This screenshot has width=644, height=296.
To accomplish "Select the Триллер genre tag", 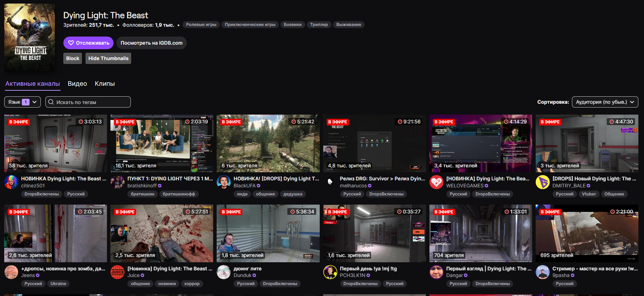I will pyautogui.click(x=319, y=25).
